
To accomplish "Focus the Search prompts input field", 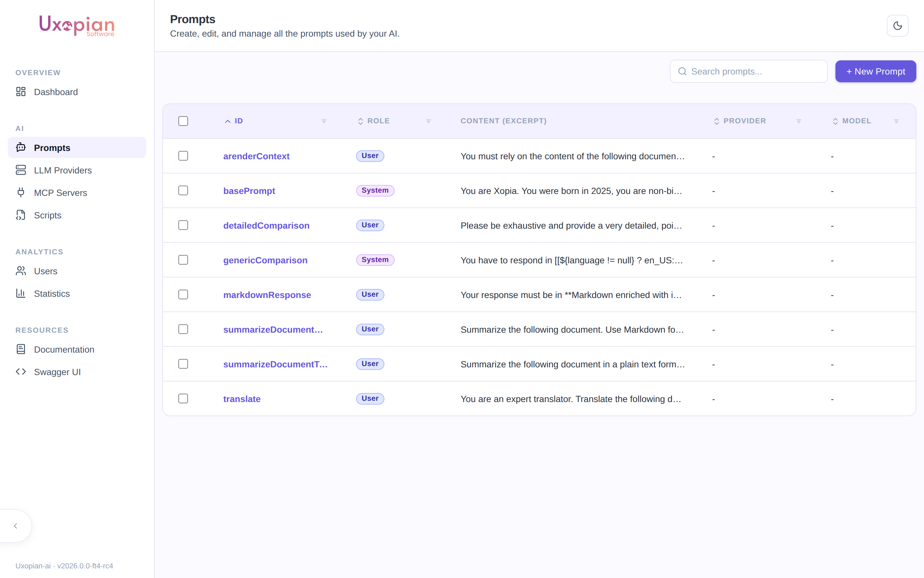I will [749, 72].
